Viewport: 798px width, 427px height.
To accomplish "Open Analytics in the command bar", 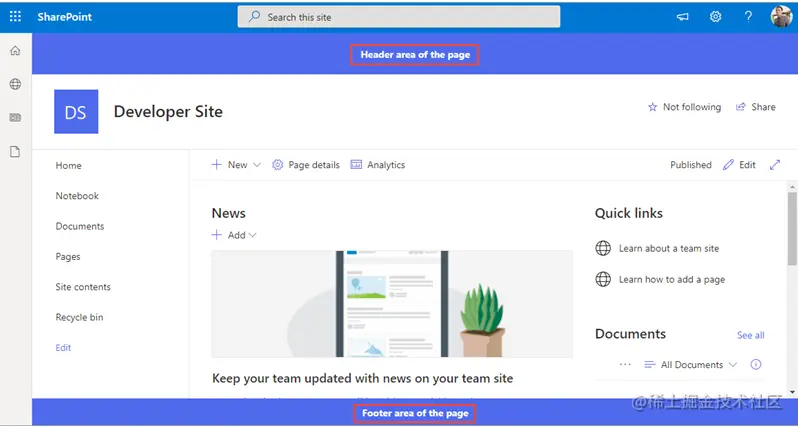I will tap(378, 165).
